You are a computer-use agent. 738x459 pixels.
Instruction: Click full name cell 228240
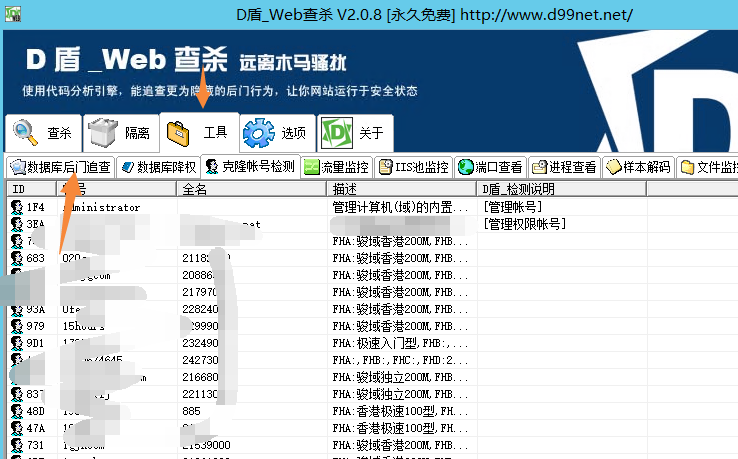coord(200,309)
